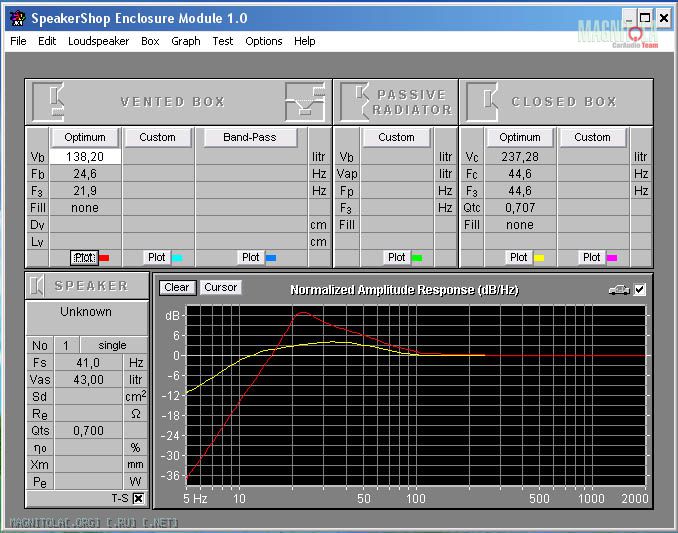This screenshot has height=533, width=678.
Task: Click the red plot color swatch
Action: pos(104,258)
